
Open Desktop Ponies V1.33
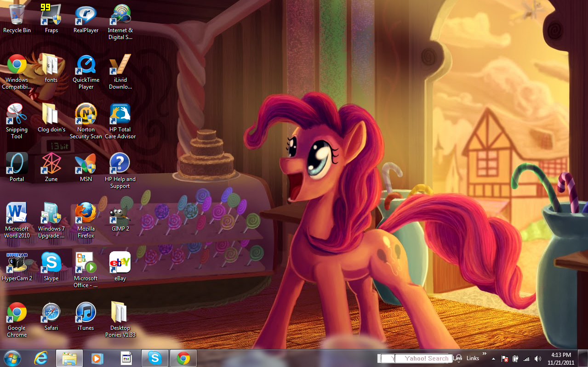pos(120,312)
